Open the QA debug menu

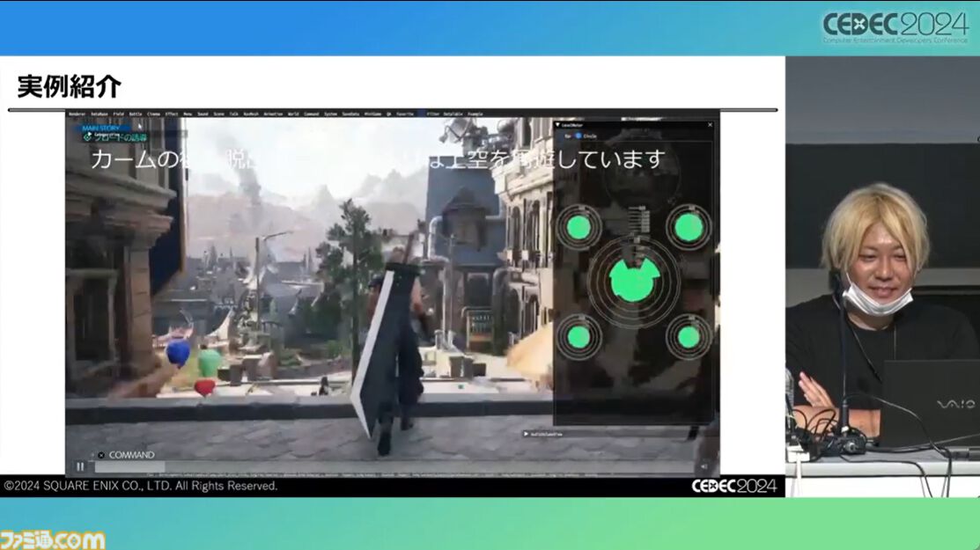tap(389, 114)
